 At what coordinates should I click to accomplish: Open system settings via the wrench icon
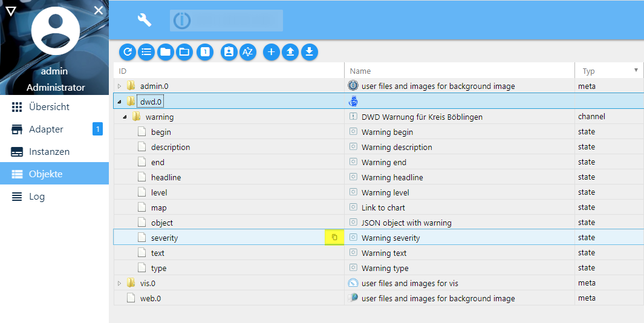coord(145,21)
